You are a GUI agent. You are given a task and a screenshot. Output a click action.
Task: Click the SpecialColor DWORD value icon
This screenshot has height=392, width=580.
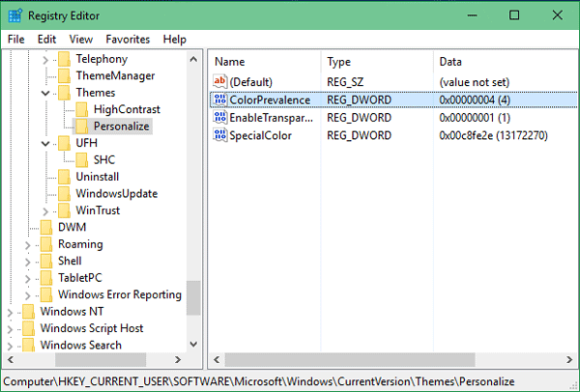click(218, 135)
